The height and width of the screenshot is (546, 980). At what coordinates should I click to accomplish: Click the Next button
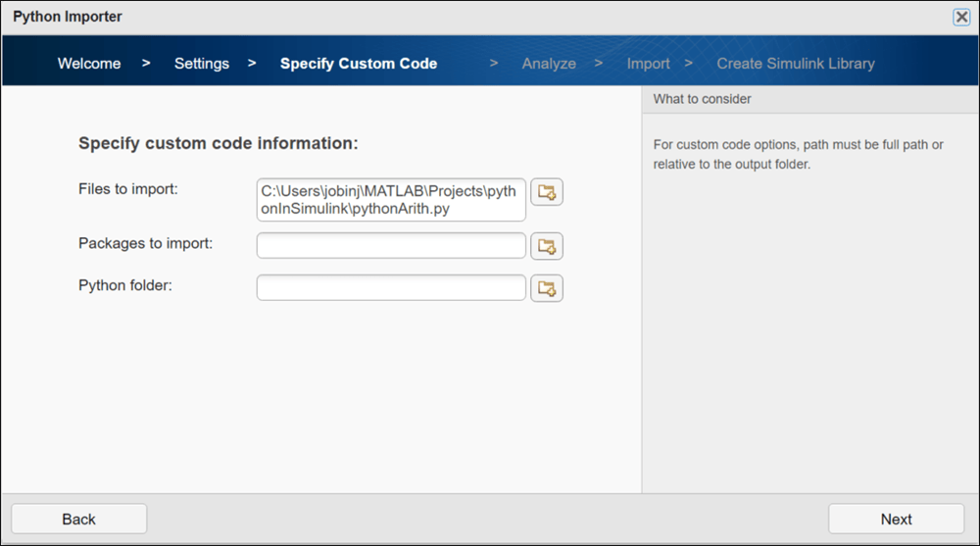[897, 520]
